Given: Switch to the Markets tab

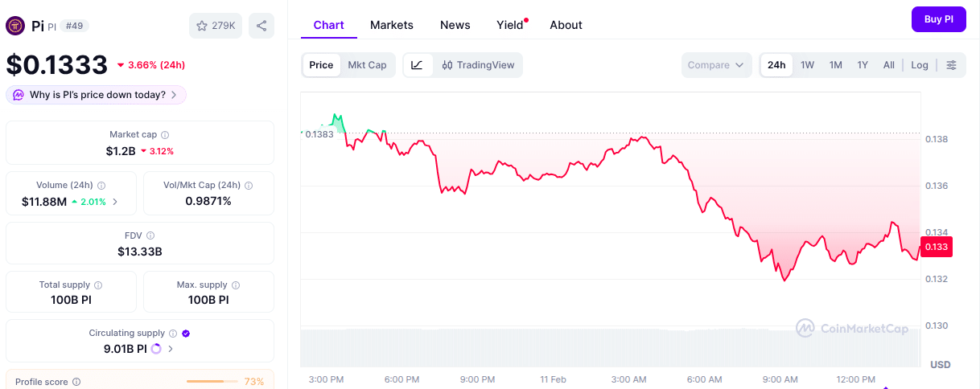Looking at the screenshot, I should click(392, 25).
